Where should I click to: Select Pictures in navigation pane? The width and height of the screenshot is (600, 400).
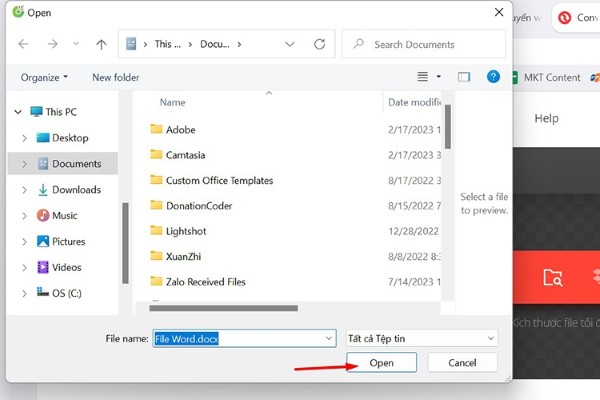point(68,242)
